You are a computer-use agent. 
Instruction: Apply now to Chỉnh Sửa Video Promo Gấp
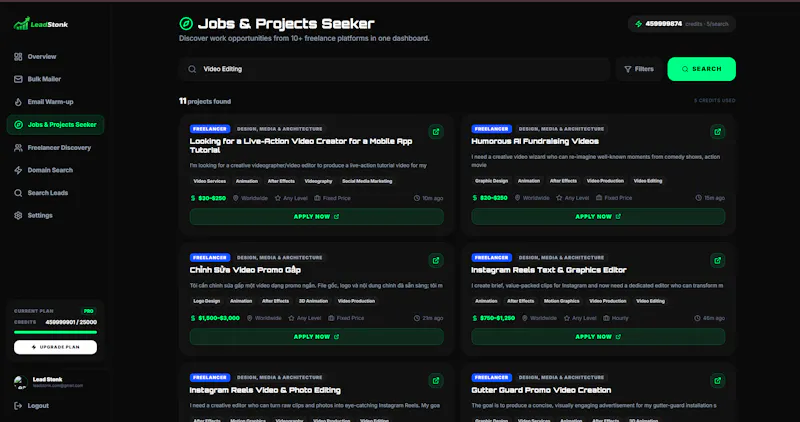pos(316,337)
